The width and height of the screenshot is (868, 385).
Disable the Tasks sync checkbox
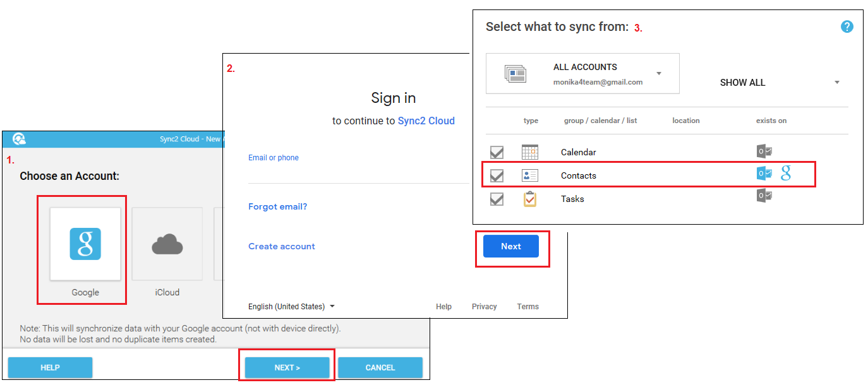pyautogui.click(x=497, y=199)
